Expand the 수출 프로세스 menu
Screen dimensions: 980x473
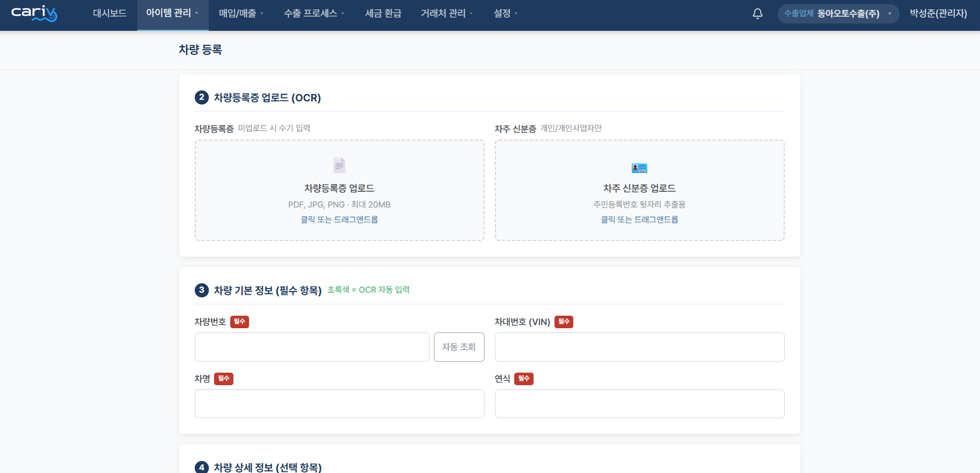pyautogui.click(x=314, y=14)
